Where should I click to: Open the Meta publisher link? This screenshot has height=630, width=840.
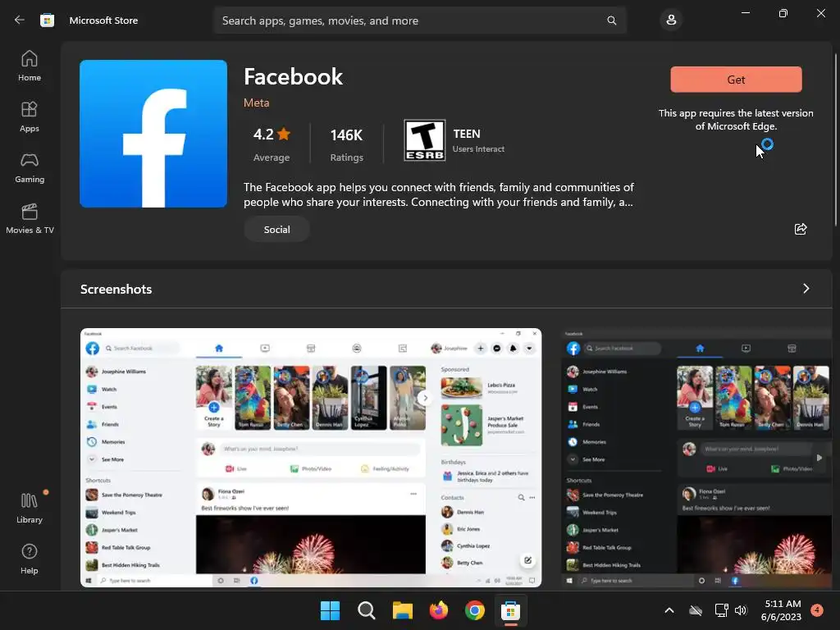[x=256, y=103]
